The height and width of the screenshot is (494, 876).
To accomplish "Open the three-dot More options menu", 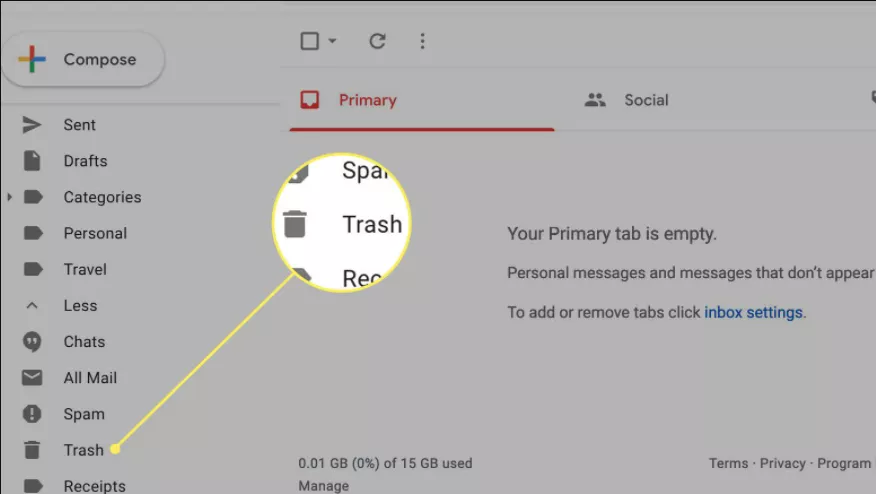I will (422, 41).
